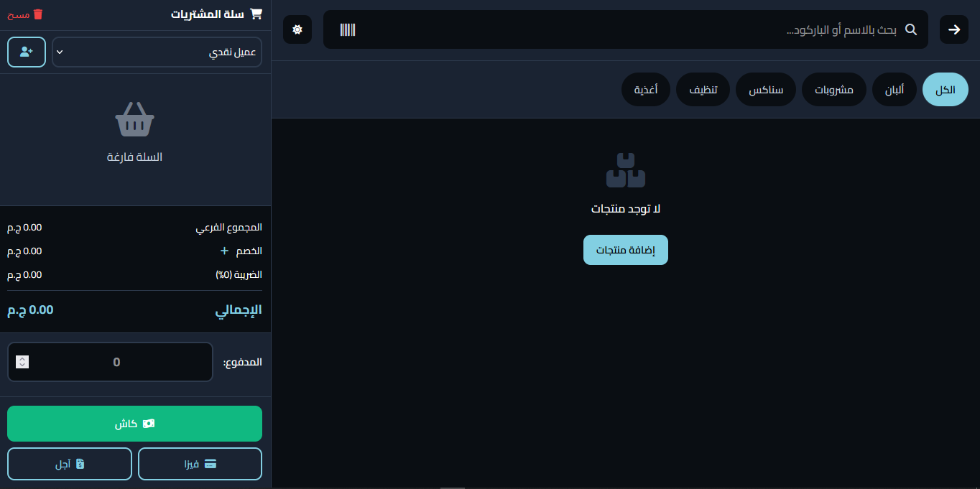Choose the سناكس category tab
Viewport: 980px width, 489px height.
[765, 90]
